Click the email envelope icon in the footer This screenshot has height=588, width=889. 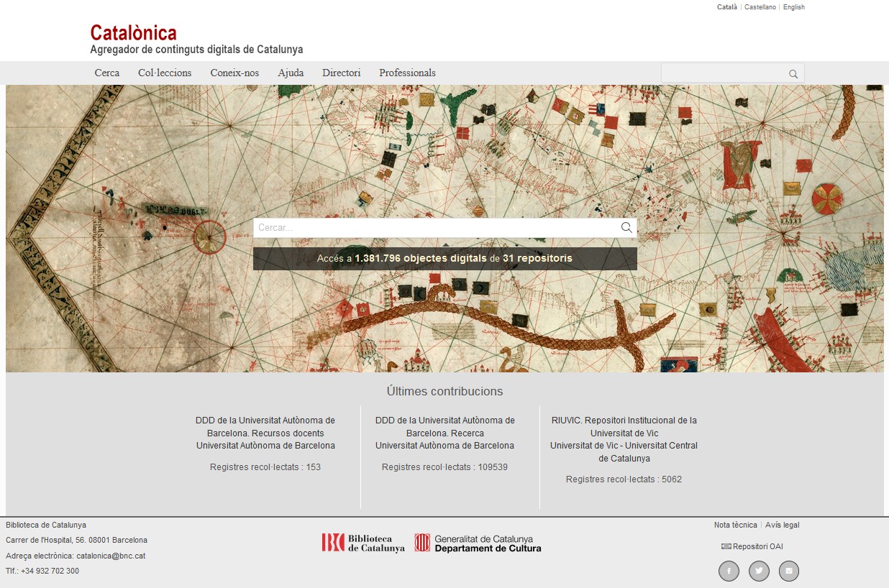tap(789, 571)
